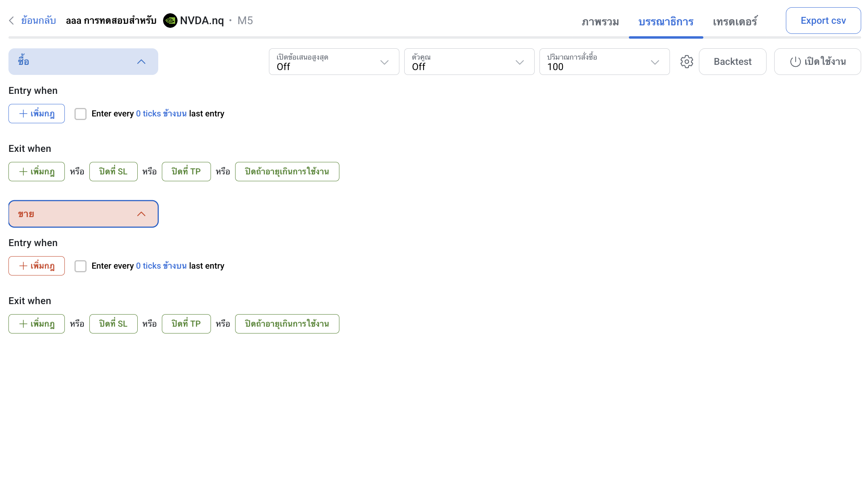Click plus icon in buy exit add-rule button
868x493 pixels.
tap(23, 172)
